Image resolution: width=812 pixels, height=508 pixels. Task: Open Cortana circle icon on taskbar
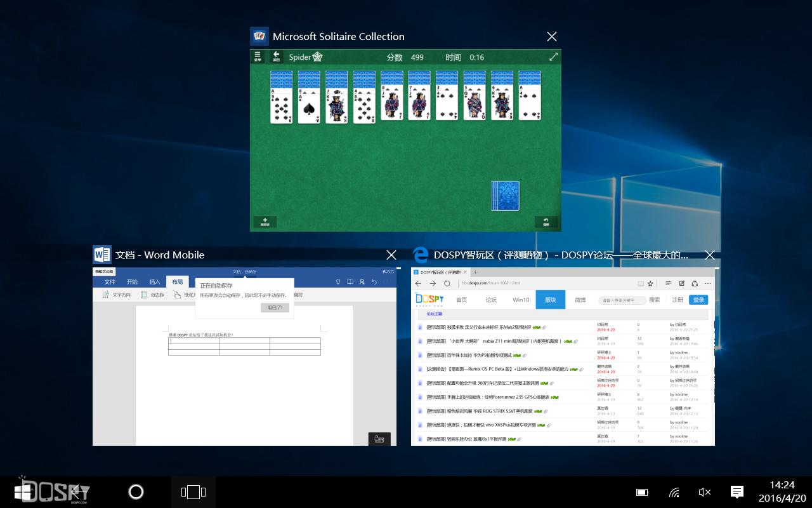coord(136,492)
